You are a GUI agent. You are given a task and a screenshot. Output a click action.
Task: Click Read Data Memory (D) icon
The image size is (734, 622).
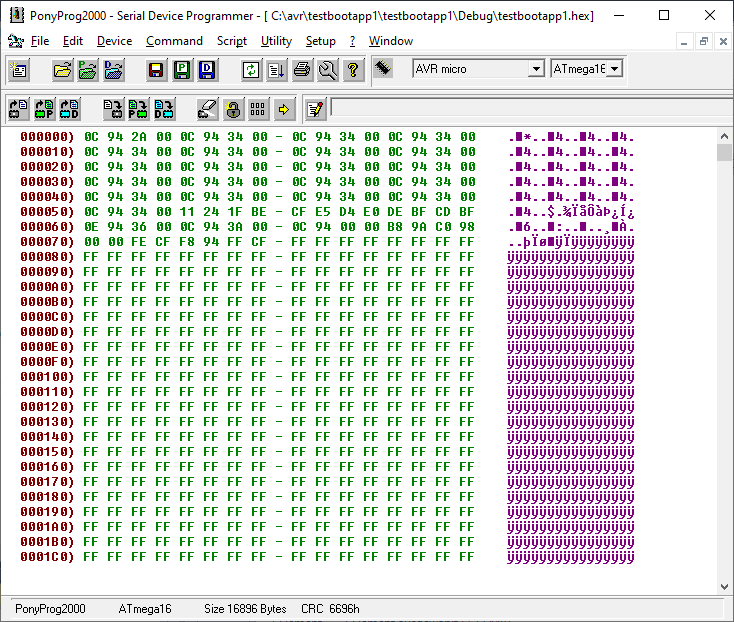[x=70, y=110]
